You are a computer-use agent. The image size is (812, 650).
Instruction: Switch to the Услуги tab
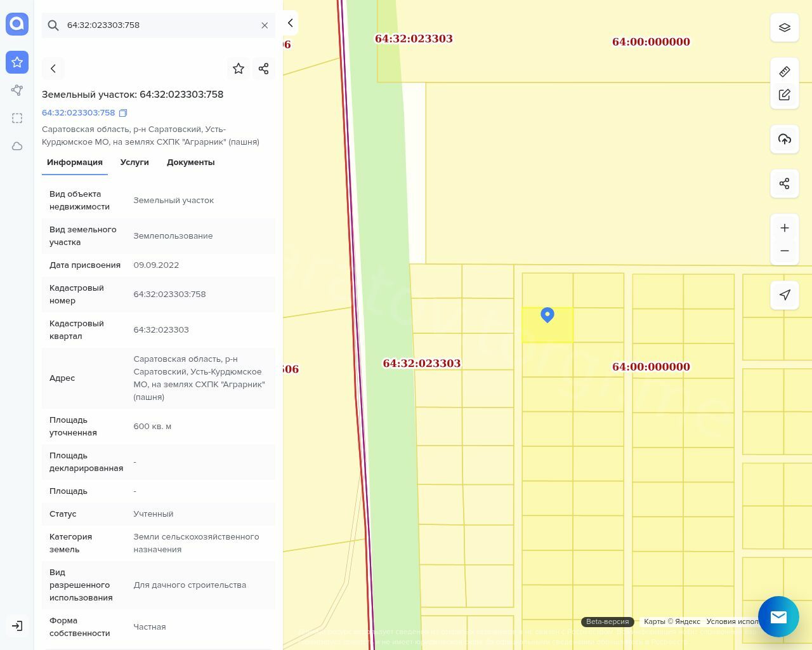click(x=134, y=162)
